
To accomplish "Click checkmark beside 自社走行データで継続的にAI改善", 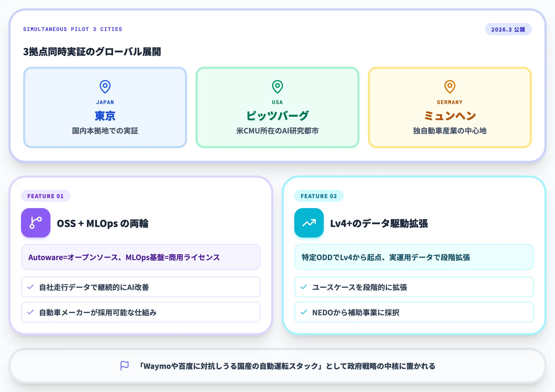I will click(30, 287).
